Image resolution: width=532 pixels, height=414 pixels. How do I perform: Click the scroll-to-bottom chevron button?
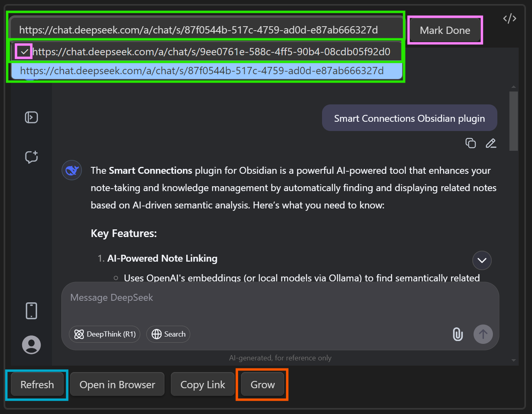tap(482, 260)
